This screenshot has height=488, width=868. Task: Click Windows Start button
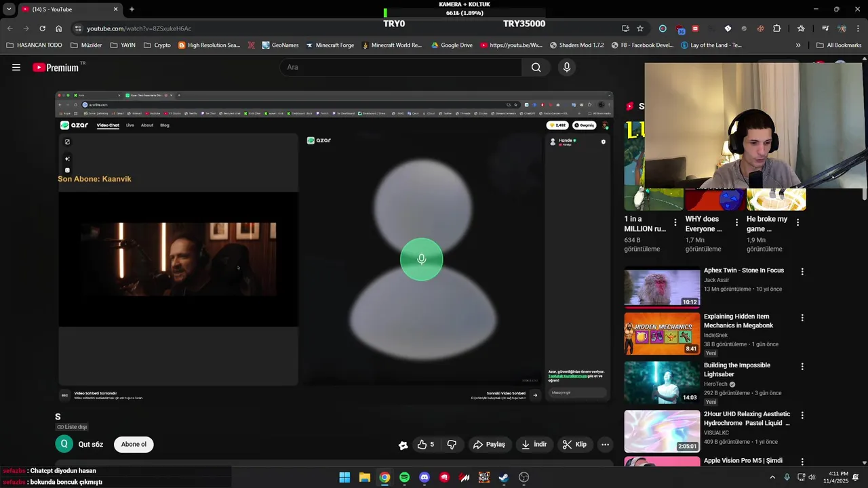[x=344, y=477]
